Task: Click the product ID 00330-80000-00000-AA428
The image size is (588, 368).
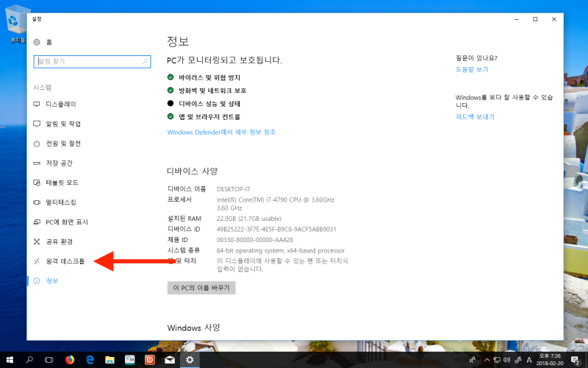Action: tap(254, 240)
